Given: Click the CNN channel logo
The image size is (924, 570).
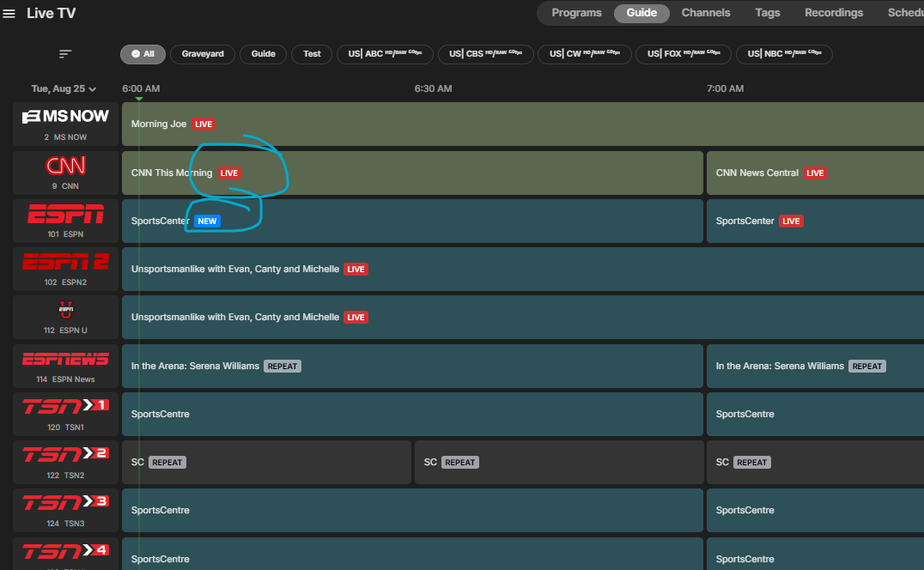Looking at the screenshot, I should [x=65, y=166].
